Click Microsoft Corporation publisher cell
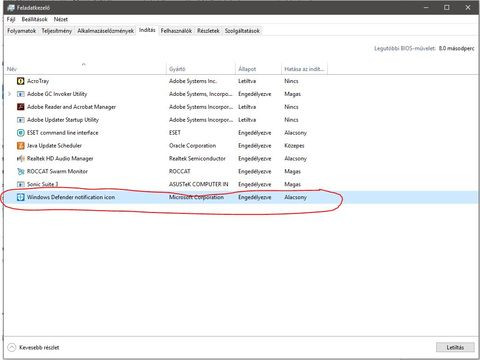 [x=196, y=197]
